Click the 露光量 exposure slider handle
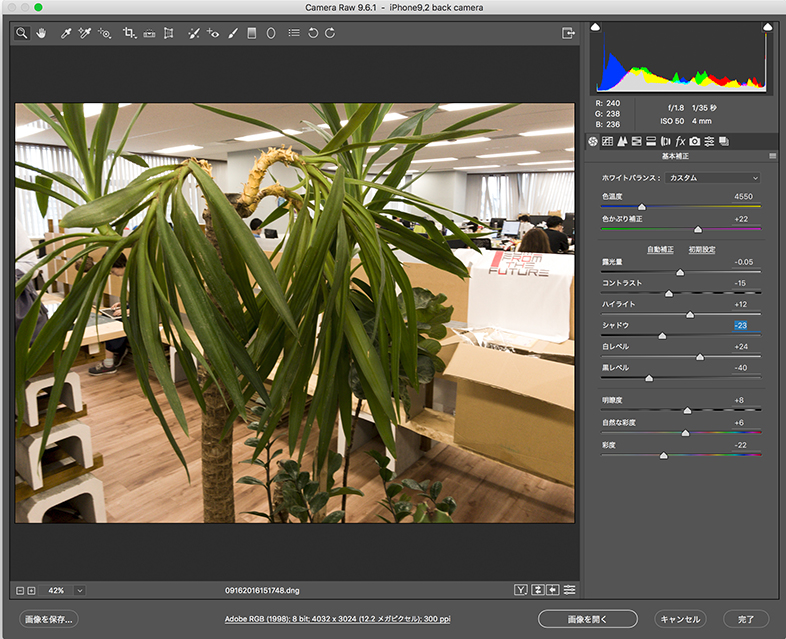The width and height of the screenshot is (786, 639). (x=680, y=272)
